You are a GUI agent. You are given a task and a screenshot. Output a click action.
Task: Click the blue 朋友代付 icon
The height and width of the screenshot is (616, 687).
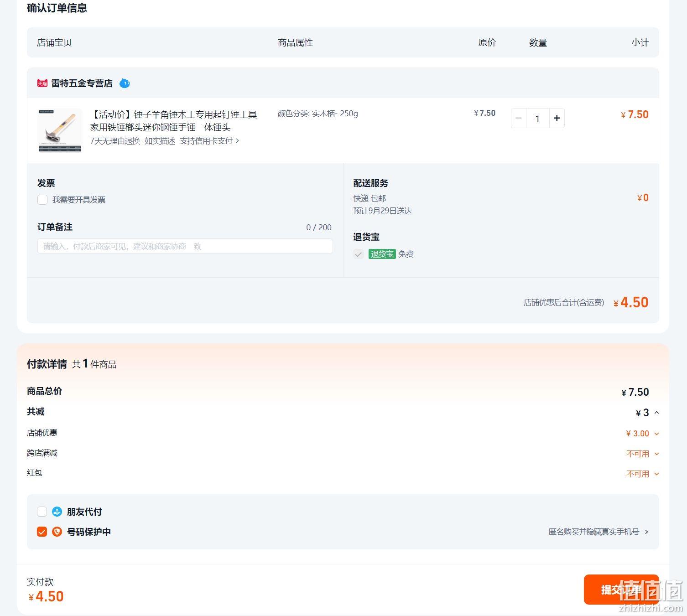tap(57, 512)
